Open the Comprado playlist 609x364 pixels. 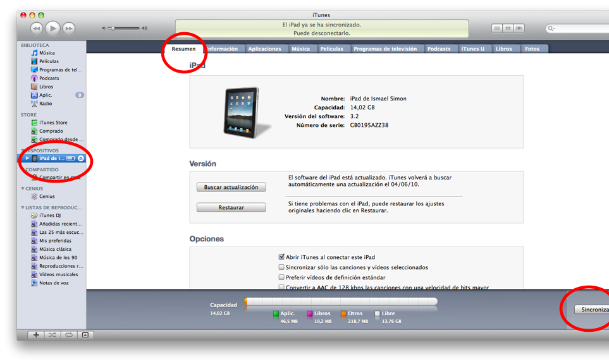point(51,131)
